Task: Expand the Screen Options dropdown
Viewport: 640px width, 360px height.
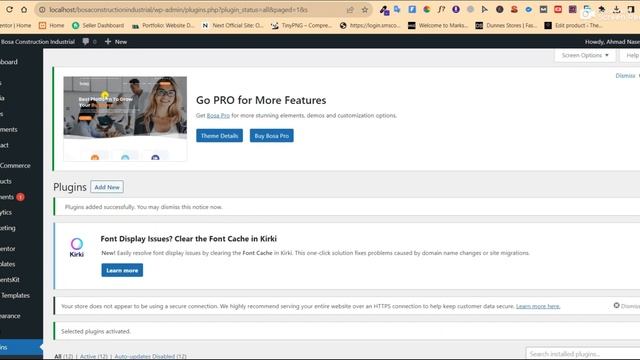Action: pos(585,55)
